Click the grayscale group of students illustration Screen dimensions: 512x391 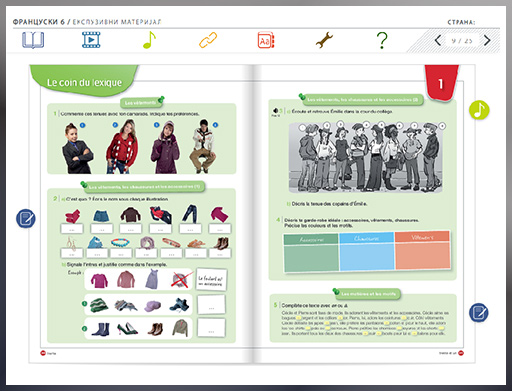pos(366,157)
